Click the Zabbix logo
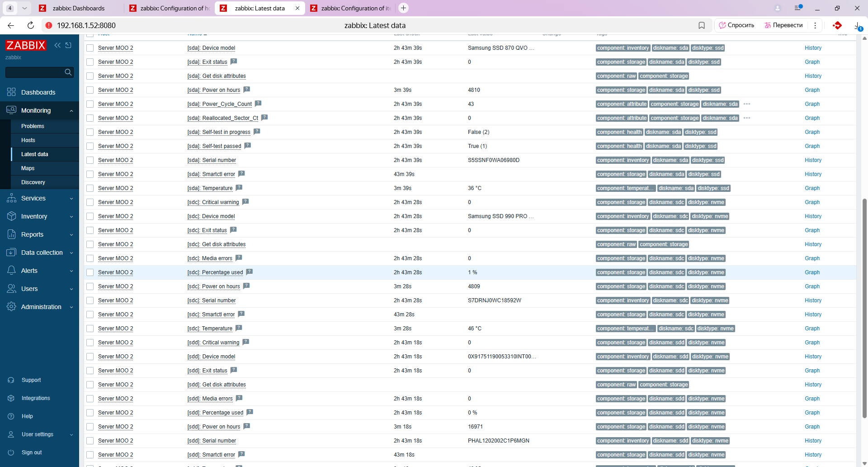This screenshot has height=467, width=868. click(x=26, y=45)
